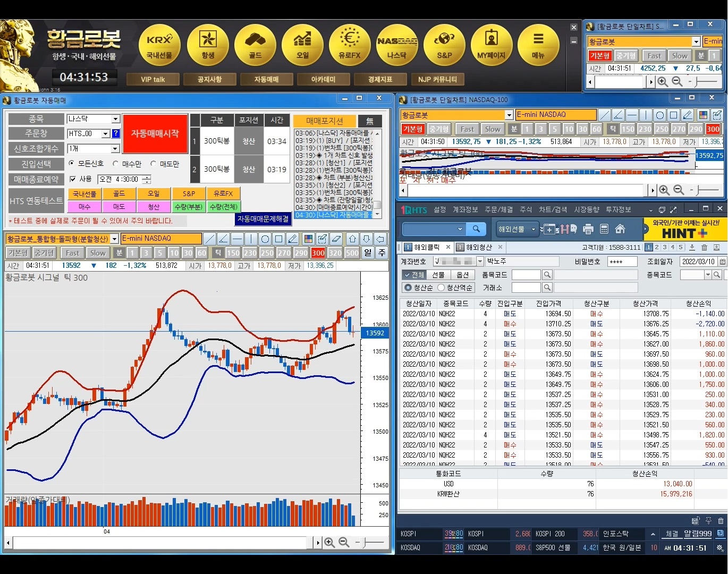Image resolution: width=728 pixels, height=574 pixels.
Task: Select the 300 tick button in main chart
Action: point(318,253)
